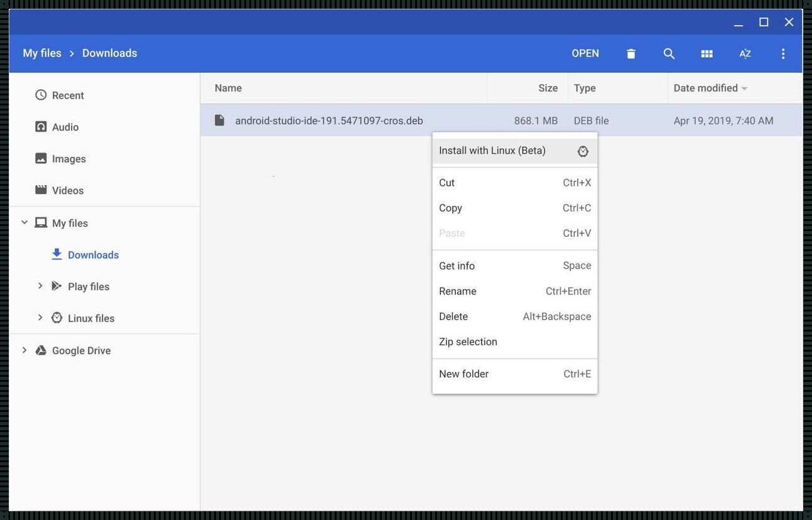The image size is (812, 520).
Task: Click the Downloads breadcrumb
Action: coord(110,53)
